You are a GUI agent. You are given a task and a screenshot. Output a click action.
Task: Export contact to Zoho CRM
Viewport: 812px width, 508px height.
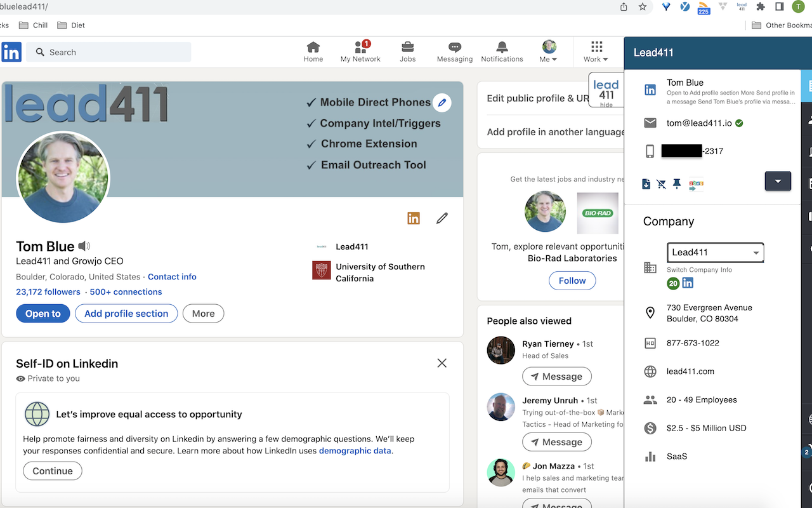pyautogui.click(x=696, y=184)
